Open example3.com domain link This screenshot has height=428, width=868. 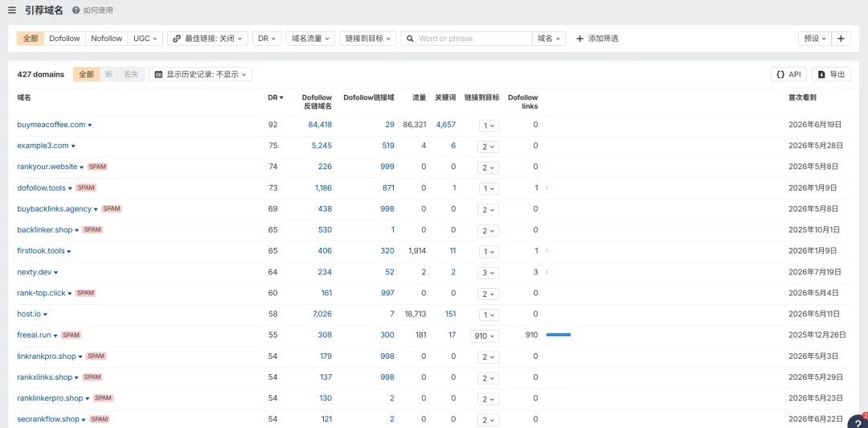[x=43, y=146]
